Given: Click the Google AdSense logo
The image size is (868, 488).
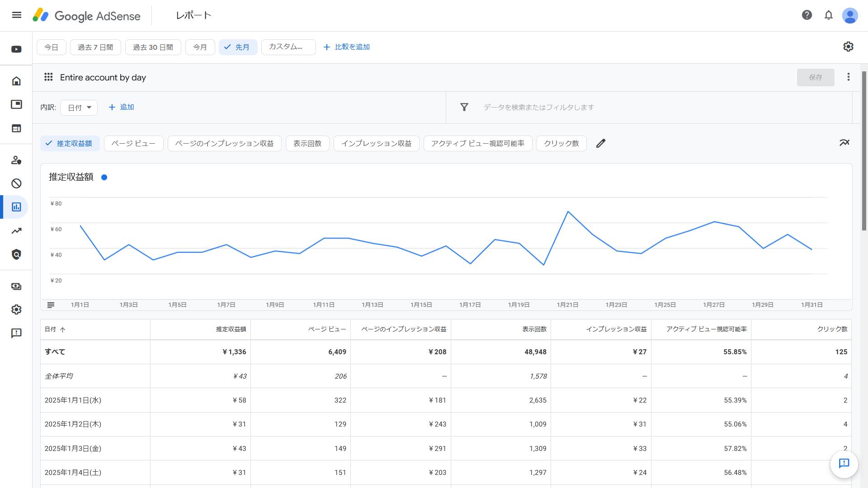Looking at the screenshot, I should pos(86,15).
